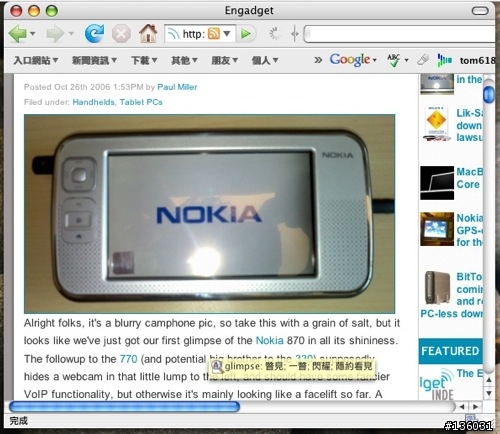The height and width of the screenshot is (434, 500).
Task: Click the green Back arrow button
Action: [17, 34]
